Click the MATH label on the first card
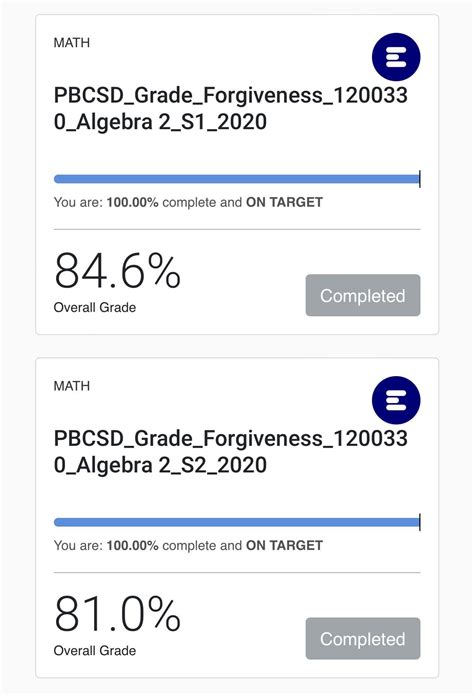This screenshot has width=474, height=695. (x=72, y=43)
